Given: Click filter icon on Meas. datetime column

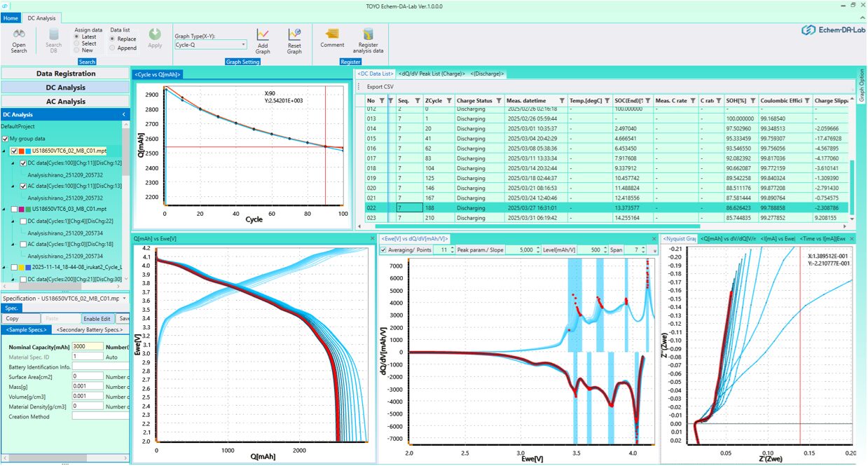Looking at the screenshot, I should [x=562, y=100].
